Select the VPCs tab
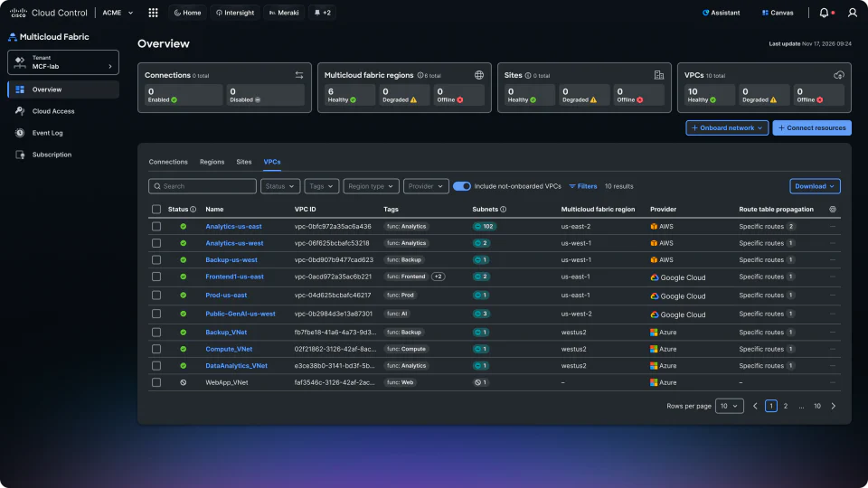The image size is (868, 488). pos(272,162)
